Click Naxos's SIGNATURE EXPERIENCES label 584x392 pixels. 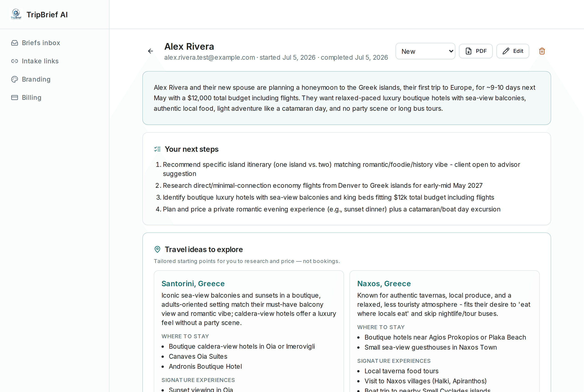coord(394,361)
